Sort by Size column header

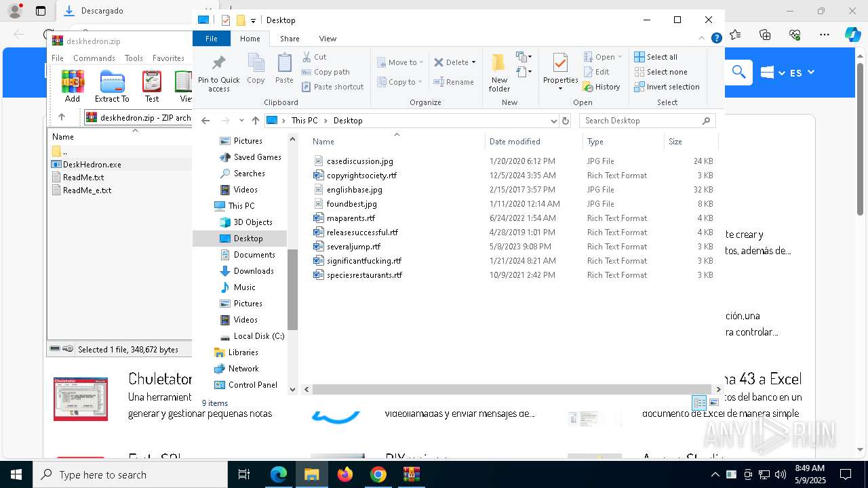coord(690,142)
